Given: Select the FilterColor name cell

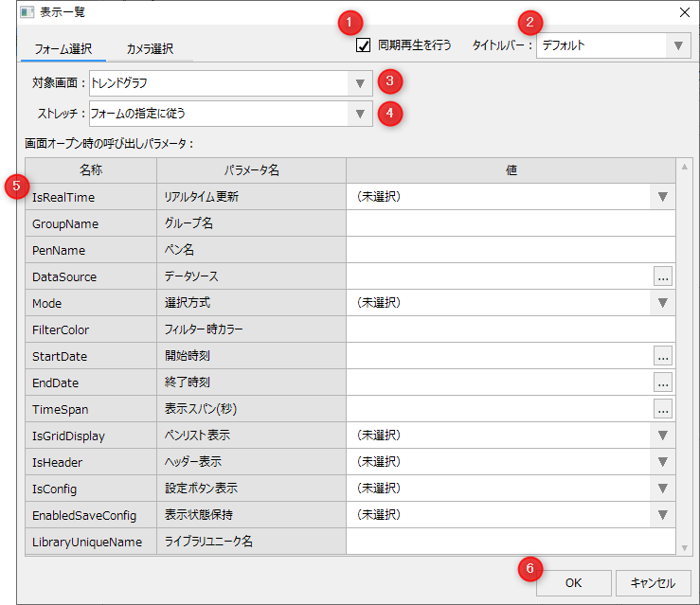Looking at the screenshot, I should click(x=91, y=329).
